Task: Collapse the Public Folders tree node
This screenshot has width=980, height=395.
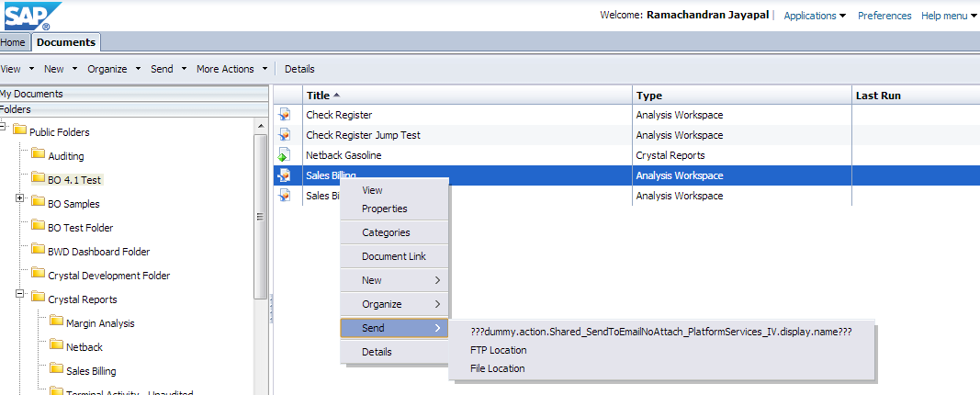Action: 3,126
